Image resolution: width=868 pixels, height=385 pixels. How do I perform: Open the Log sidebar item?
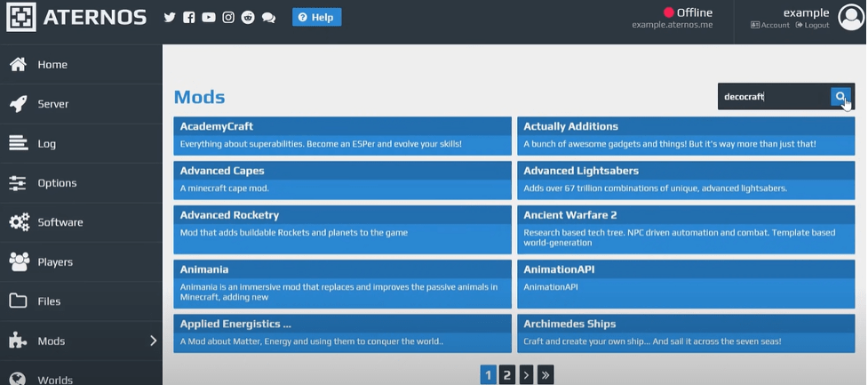tap(81, 143)
